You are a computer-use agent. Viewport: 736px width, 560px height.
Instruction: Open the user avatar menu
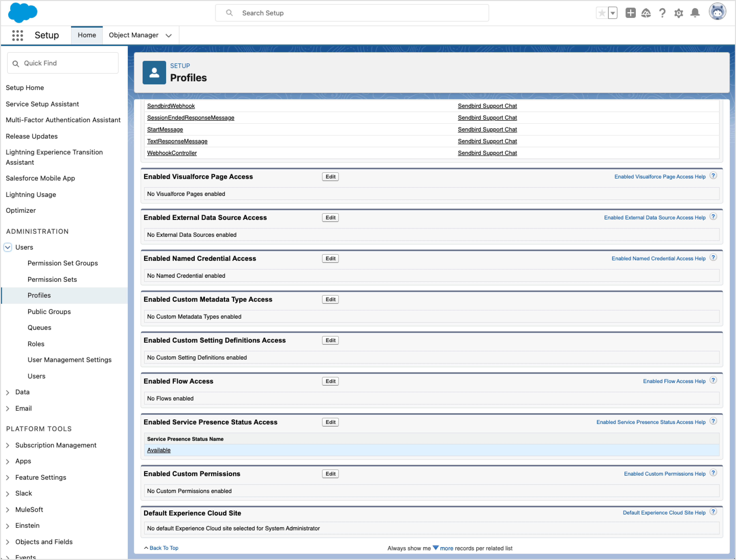718,12
